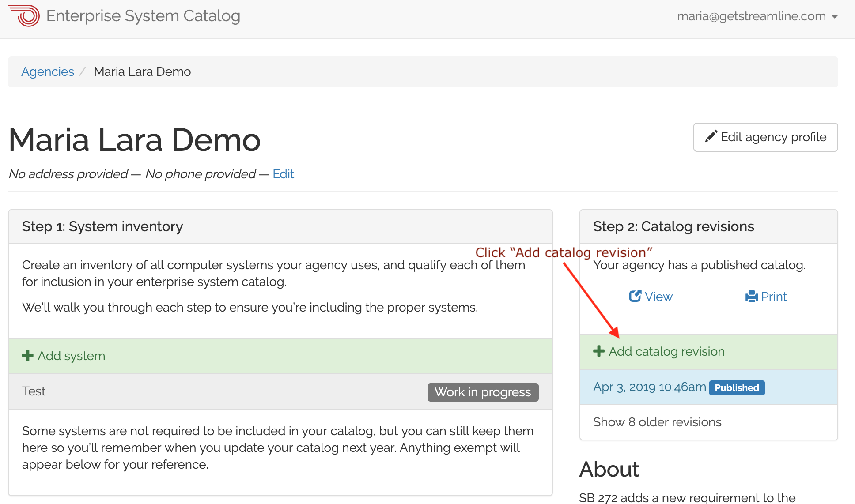Click the Edit link after phone info
This screenshot has width=855, height=504.
283,174
